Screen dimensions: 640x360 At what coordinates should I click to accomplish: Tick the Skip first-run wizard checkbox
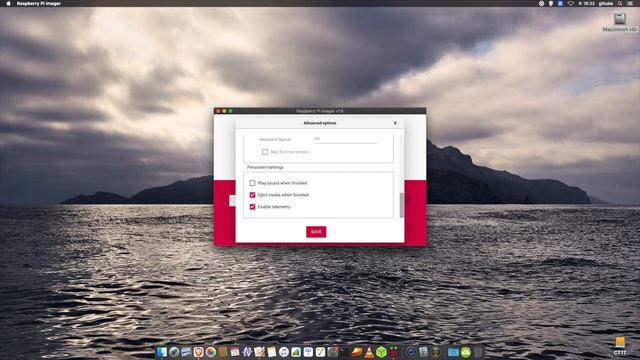(265, 152)
